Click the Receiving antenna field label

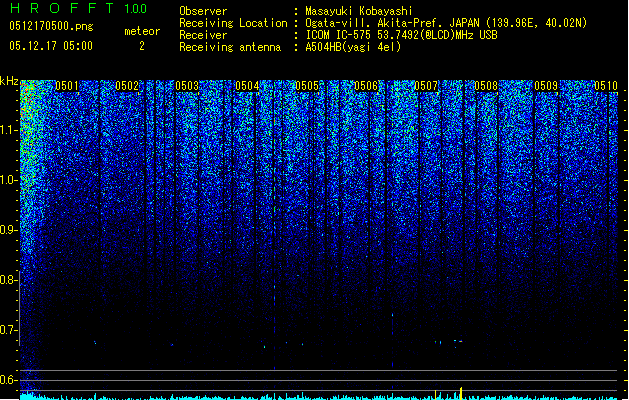pos(230,47)
